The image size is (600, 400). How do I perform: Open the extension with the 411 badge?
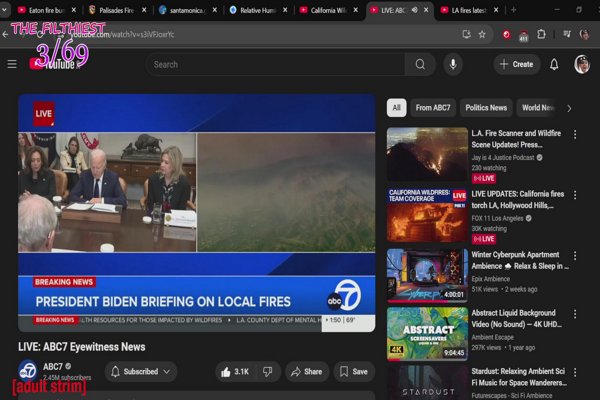(523, 36)
